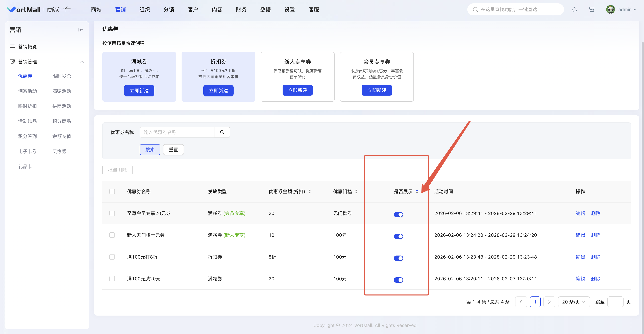
Task: Sort by 优惠门槛 column arrows
Action: (x=356, y=192)
